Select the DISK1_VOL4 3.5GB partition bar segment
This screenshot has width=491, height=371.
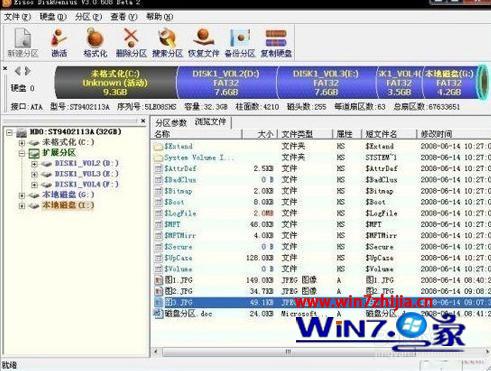[399, 82]
